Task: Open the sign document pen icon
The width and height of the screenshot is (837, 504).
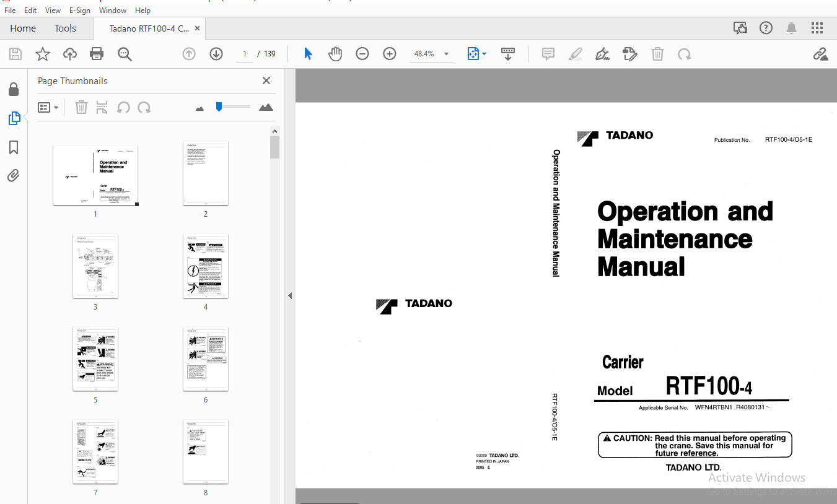Action: [x=603, y=54]
